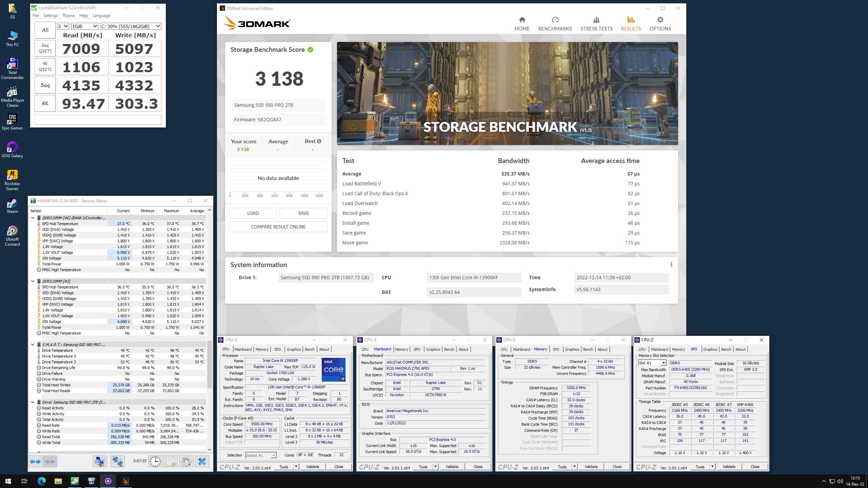Viewport: 868px width, 488px height.
Task: Click Validate in CPU-Z Mainboard window
Action: click(452, 467)
